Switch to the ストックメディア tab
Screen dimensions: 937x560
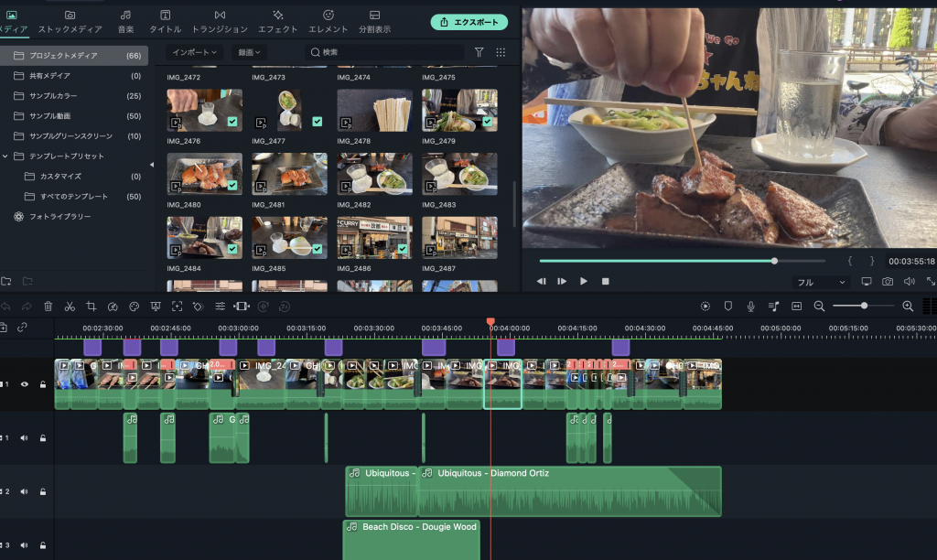[x=70, y=22]
